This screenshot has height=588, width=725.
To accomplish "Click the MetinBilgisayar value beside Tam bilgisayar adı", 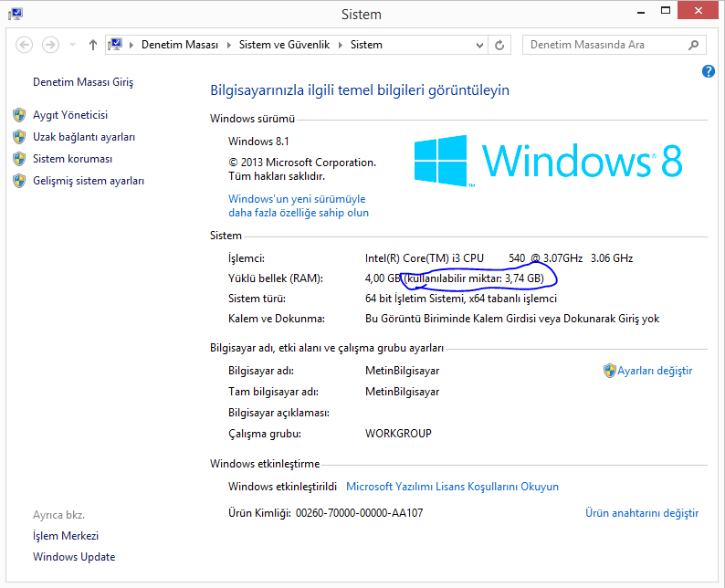I will click(x=403, y=392).
